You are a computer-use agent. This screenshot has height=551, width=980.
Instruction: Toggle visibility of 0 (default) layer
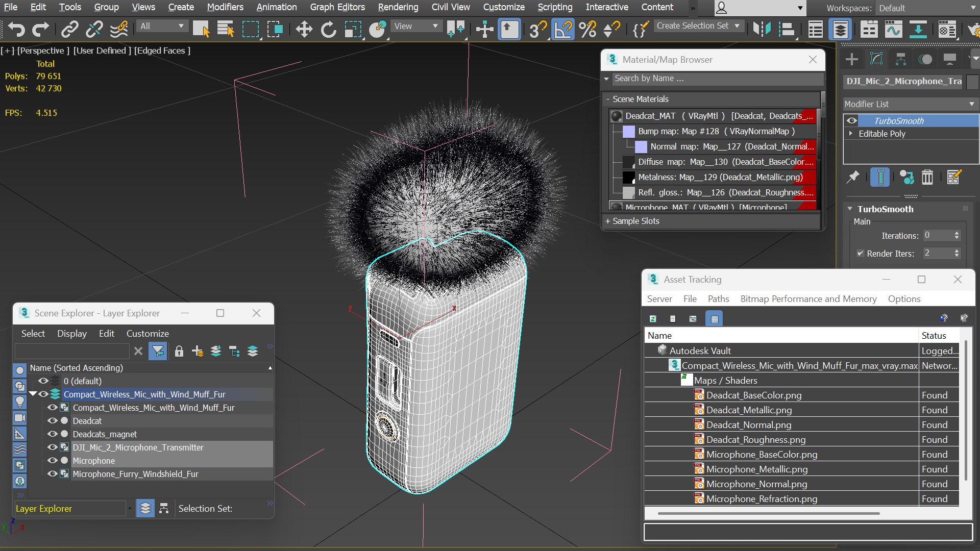coord(43,381)
